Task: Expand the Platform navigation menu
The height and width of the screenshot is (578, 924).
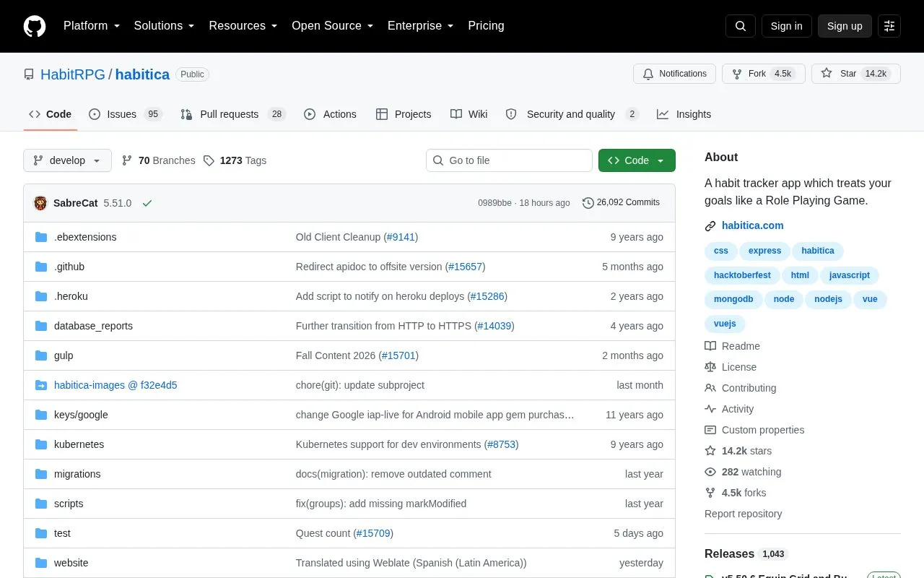Action: coord(92,26)
